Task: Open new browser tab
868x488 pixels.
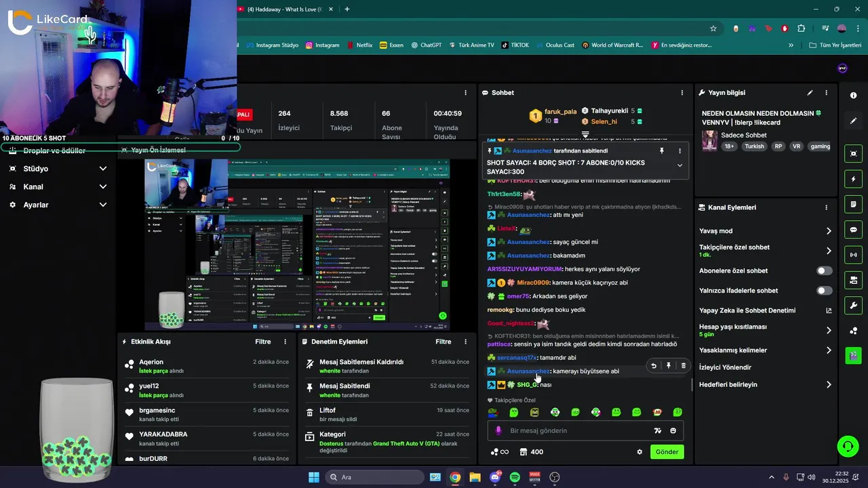Action: (x=347, y=9)
